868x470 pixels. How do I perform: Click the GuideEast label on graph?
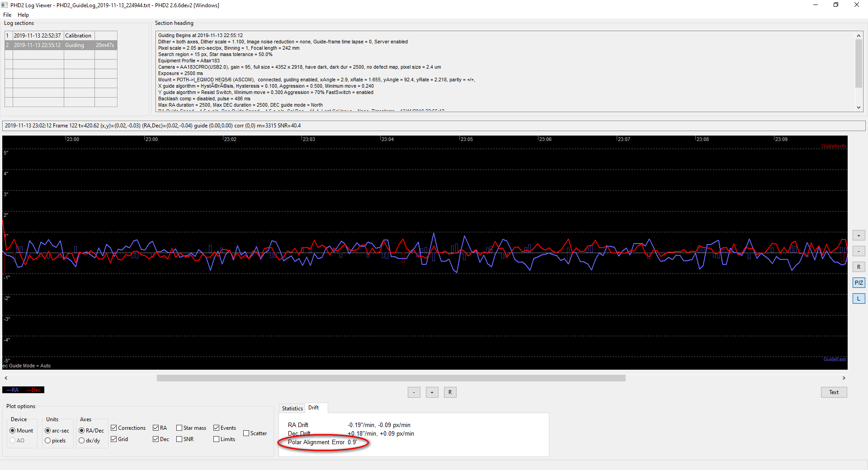click(x=835, y=360)
